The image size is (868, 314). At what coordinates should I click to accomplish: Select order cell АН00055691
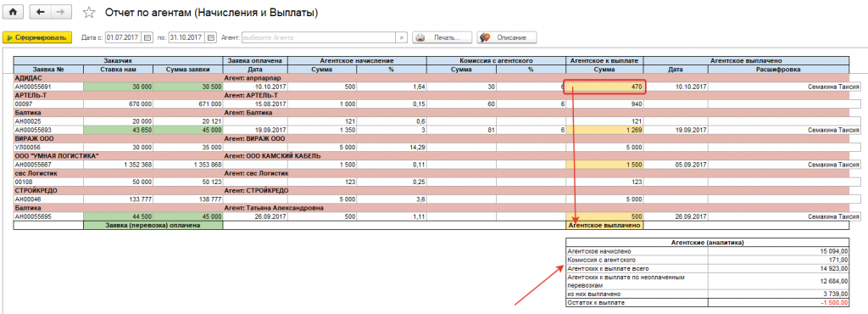(x=48, y=87)
